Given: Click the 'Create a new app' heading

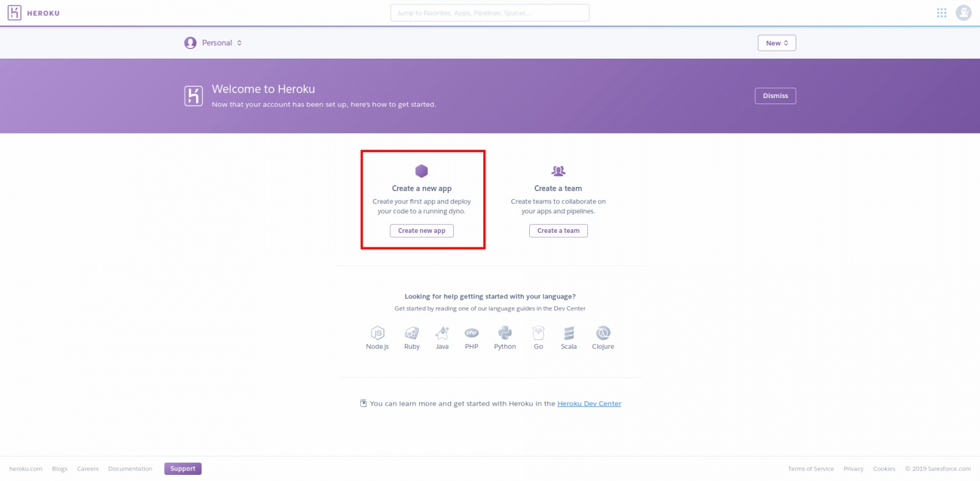Looking at the screenshot, I should click(x=422, y=189).
